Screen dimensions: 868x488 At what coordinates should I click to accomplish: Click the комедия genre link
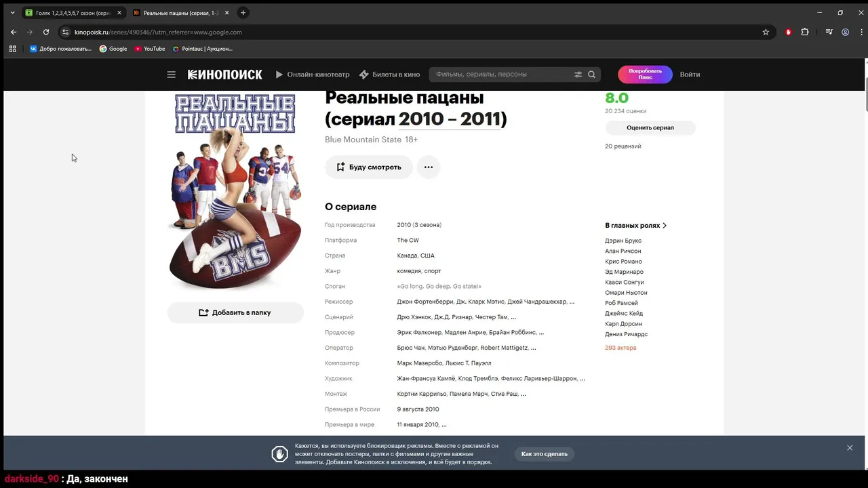point(408,271)
